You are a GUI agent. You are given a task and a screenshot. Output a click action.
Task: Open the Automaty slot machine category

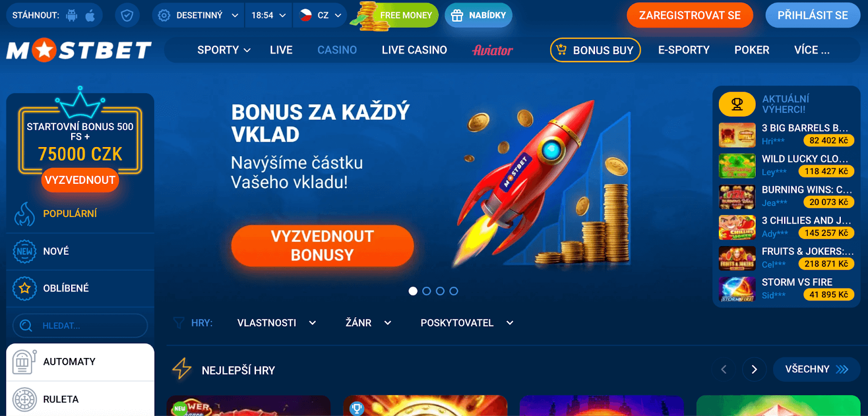(80, 362)
